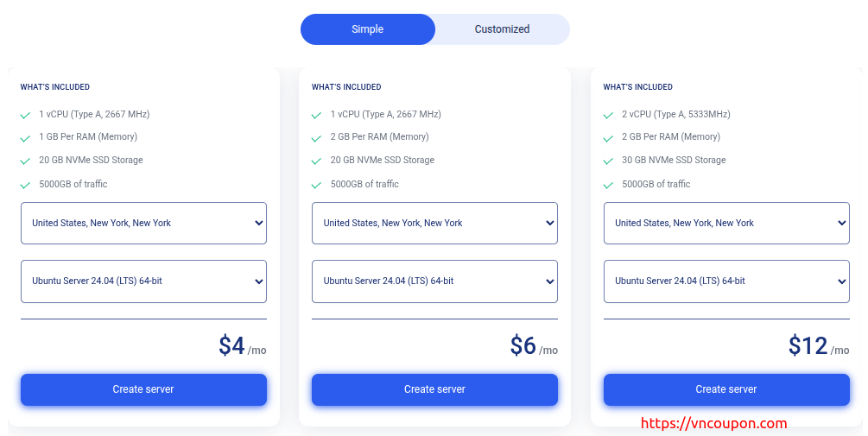The width and height of the screenshot is (868, 436).
Task: Expand OS dropdown in the $6 plan
Action: 434,281
